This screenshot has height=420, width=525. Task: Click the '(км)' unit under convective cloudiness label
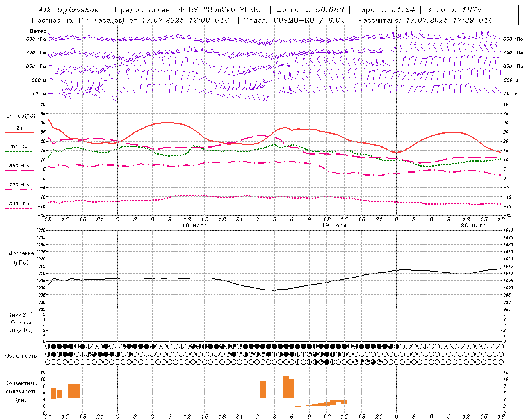(x=21, y=399)
